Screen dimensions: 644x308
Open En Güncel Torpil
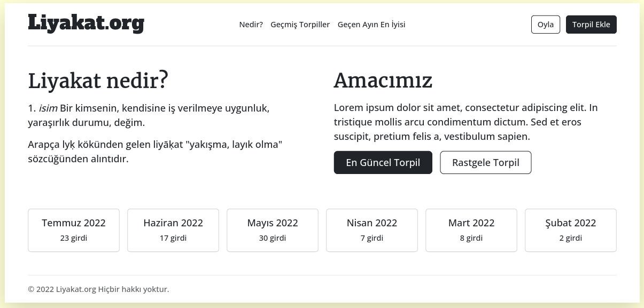point(383,163)
